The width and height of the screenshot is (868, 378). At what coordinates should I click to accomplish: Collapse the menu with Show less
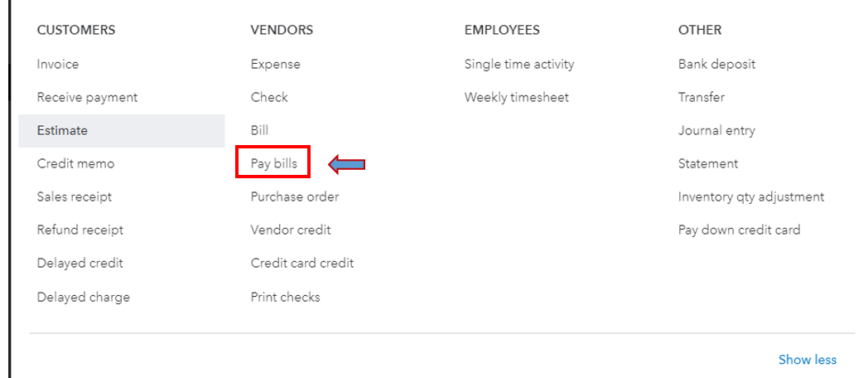808,360
